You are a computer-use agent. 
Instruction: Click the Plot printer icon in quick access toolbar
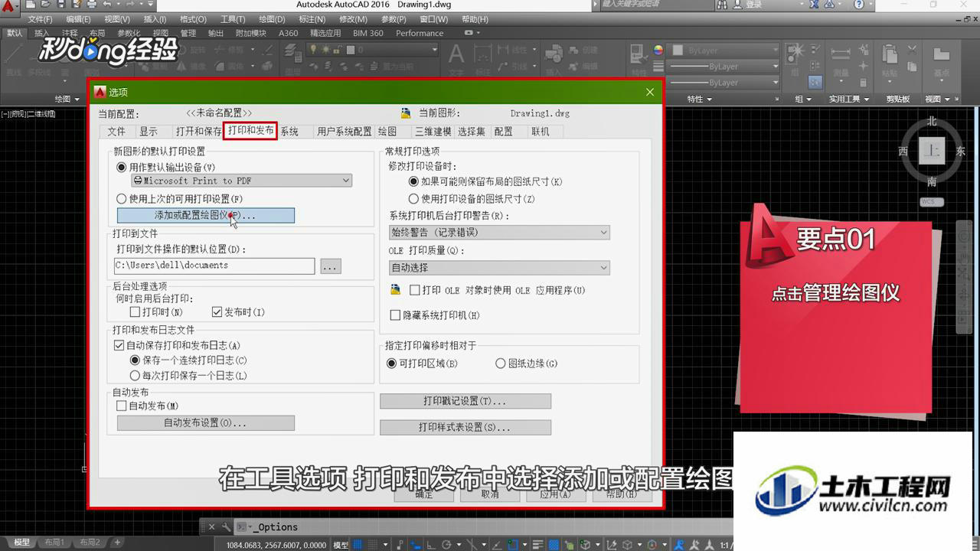pyautogui.click(x=92, y=5)
